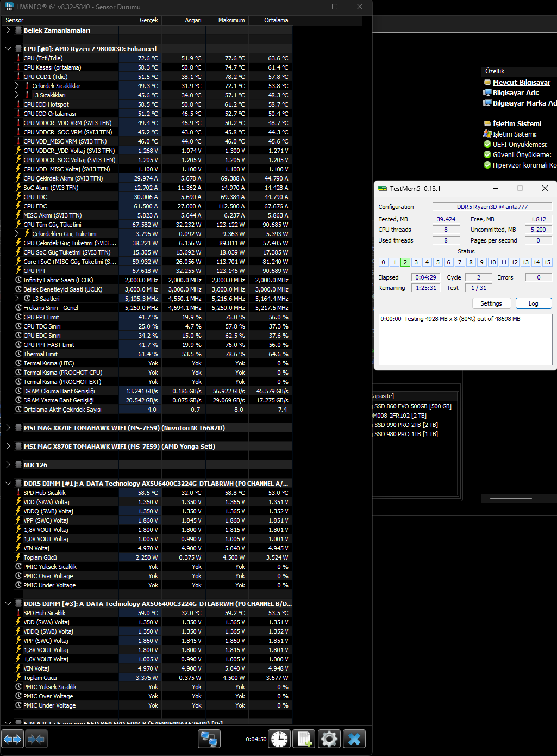Screen dimensions: 557x756
Task: Click green check icon beside UEFI Önyüklemesi
Action: (487, 145)
